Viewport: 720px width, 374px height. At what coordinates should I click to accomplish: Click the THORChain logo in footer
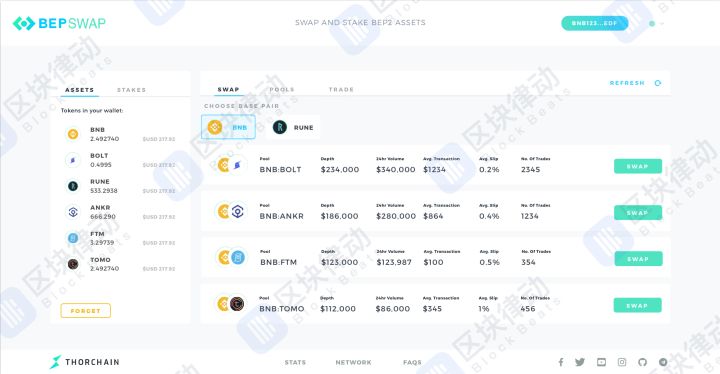[x=84, y=362]
